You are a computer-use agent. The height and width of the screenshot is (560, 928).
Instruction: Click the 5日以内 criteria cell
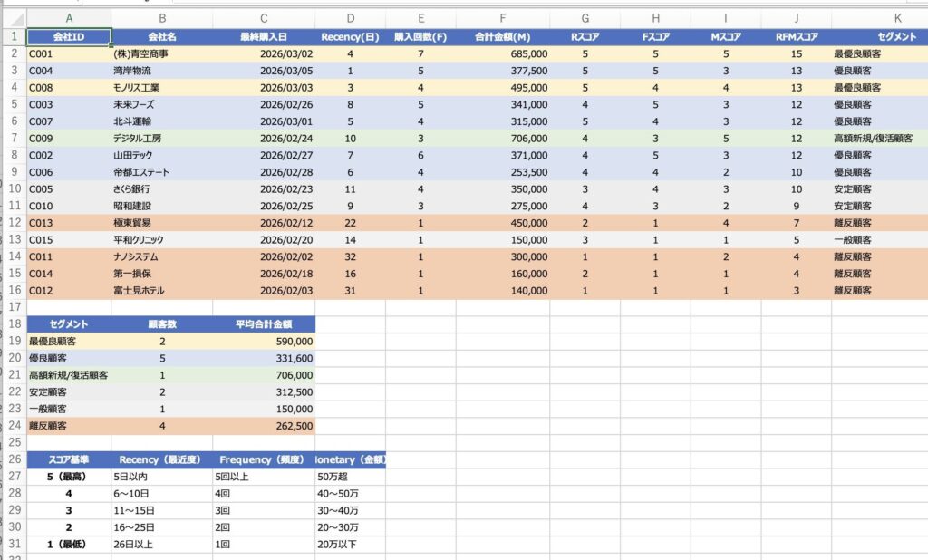162,477
